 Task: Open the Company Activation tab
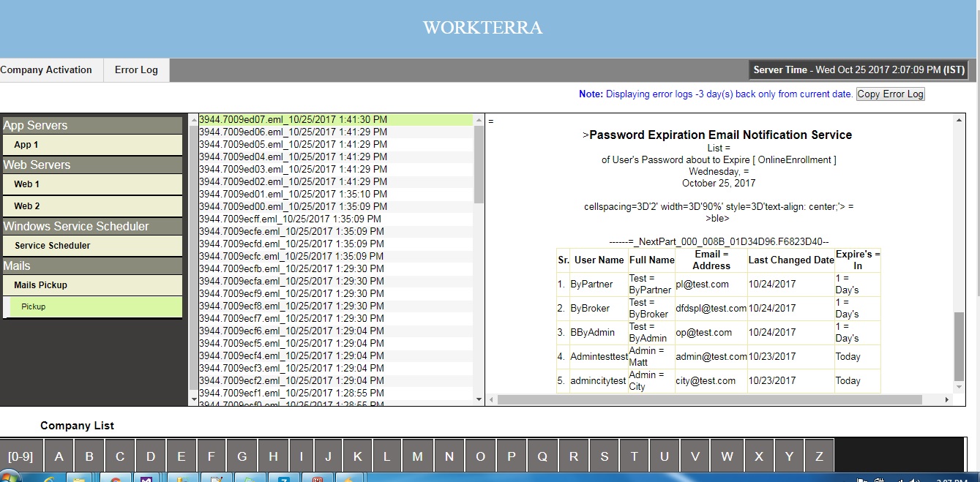click(46, 70)
